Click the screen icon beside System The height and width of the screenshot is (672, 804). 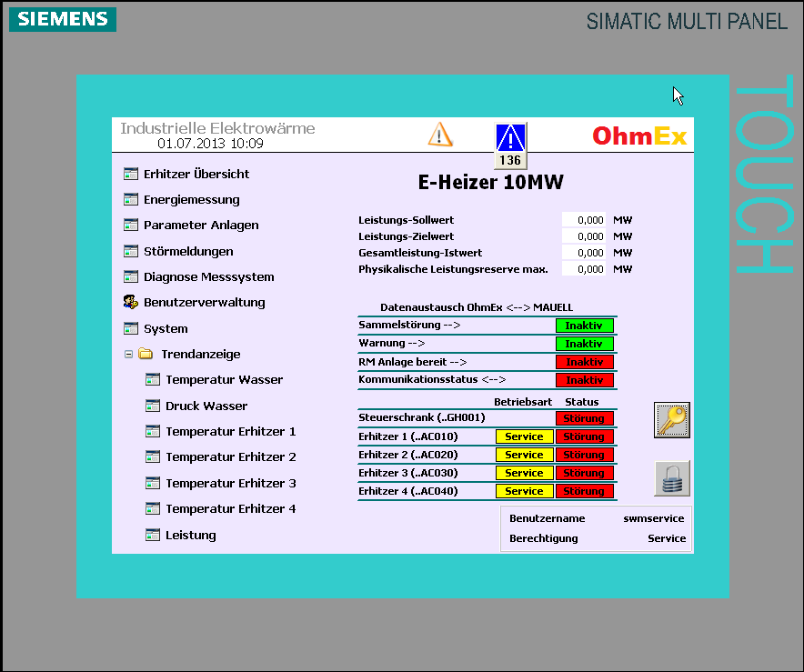click(131, 328)
